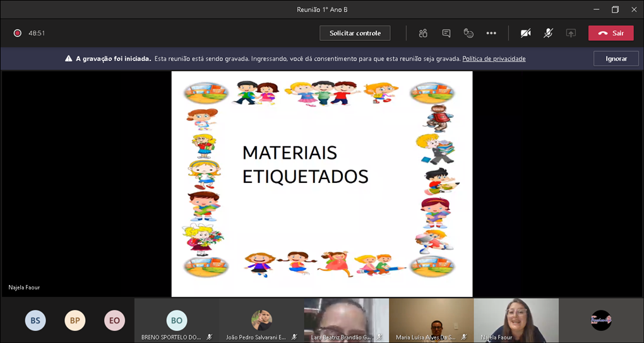Click the meeting timer 48:51
The height and width of the screenshot is (343, 644).
coord(37,33)
